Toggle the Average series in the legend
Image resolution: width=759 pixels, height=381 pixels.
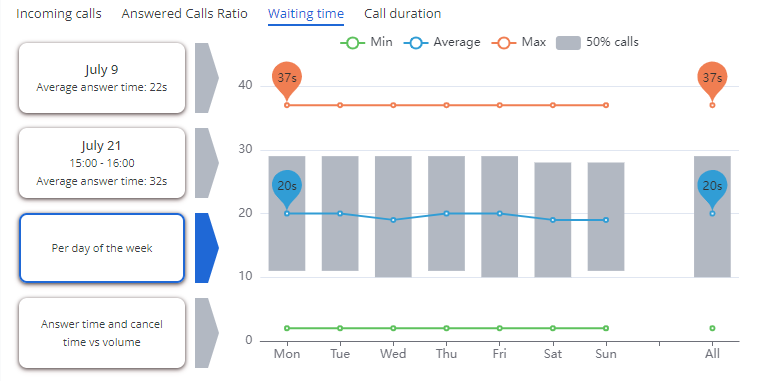pyautogui.click(x=441, y=43)
